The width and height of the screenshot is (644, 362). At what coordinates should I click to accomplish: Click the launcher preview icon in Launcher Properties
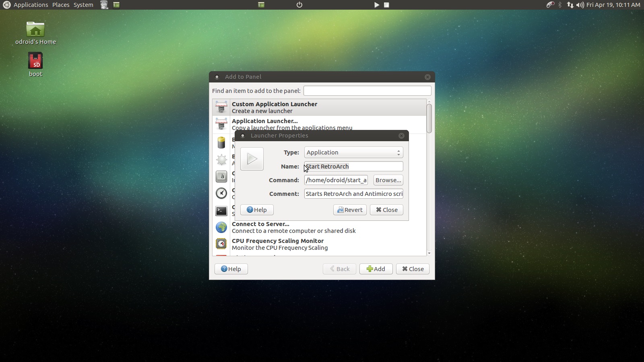(252, 159)
